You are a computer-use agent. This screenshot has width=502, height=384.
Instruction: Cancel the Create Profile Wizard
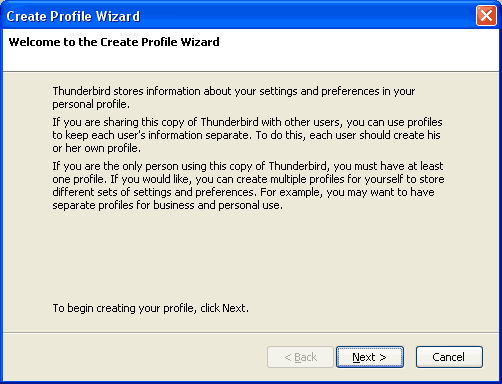[x=449, y=357]
